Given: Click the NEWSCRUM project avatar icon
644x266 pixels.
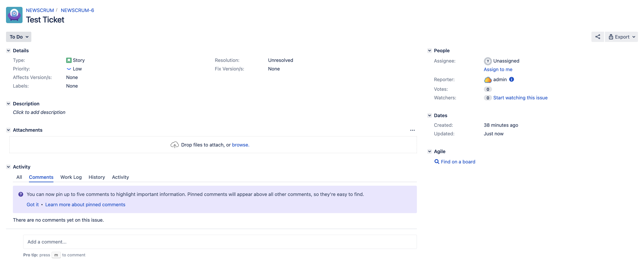Looking at the screenshot, I should 14,15.
